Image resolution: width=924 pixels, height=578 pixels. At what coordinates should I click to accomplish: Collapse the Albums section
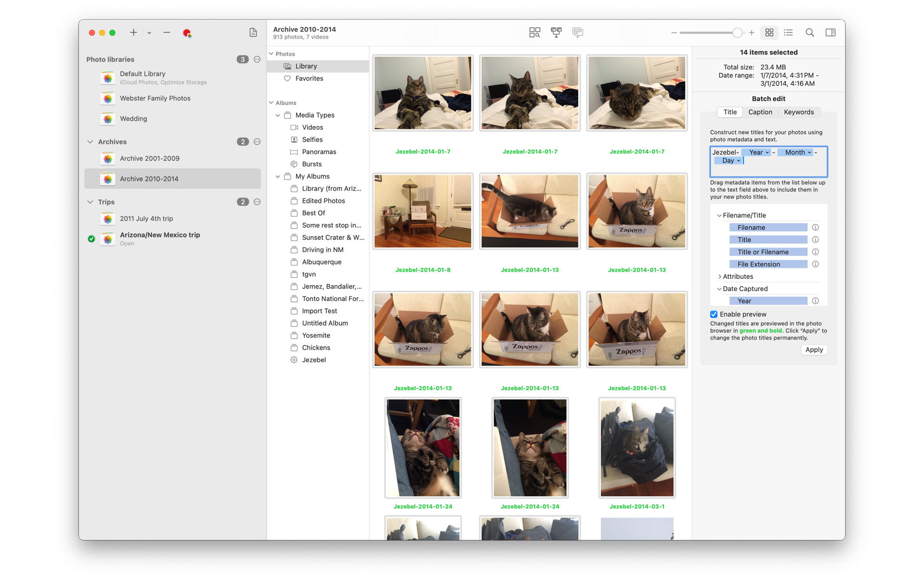(x=271, y=103)
